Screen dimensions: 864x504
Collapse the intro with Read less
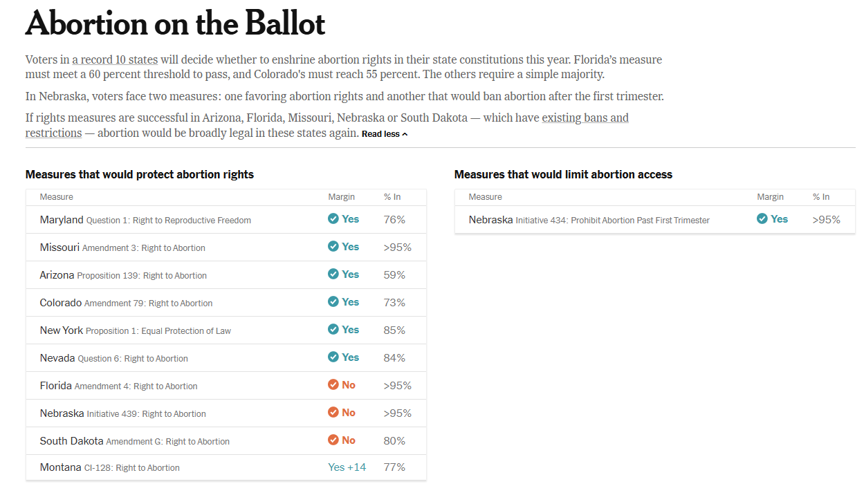coord(385,134)
